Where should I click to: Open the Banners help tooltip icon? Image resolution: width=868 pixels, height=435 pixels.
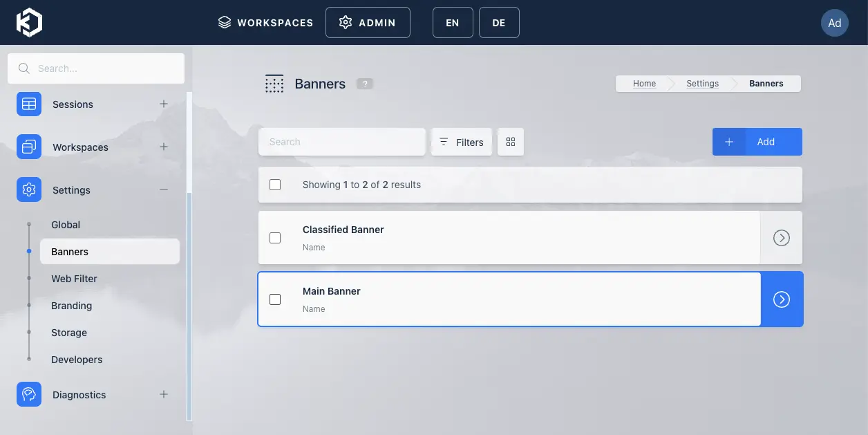tap(365, 83)
